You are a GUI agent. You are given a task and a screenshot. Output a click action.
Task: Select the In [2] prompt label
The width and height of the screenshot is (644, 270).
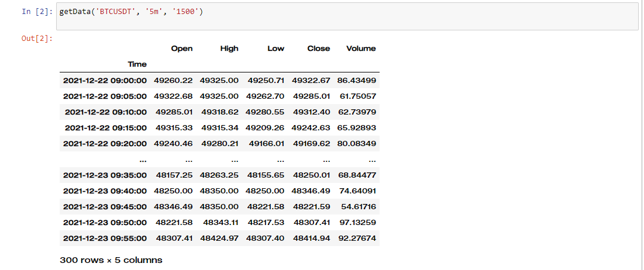tap(37, 12)
